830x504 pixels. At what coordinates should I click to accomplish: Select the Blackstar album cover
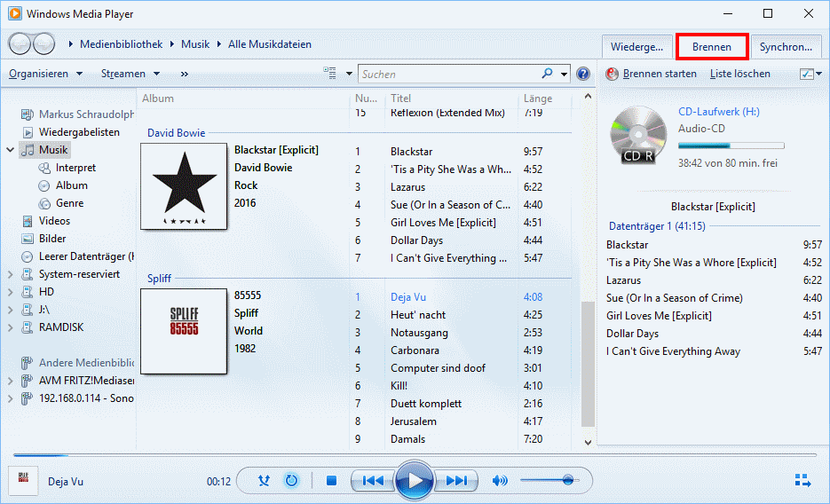point(184,186)
